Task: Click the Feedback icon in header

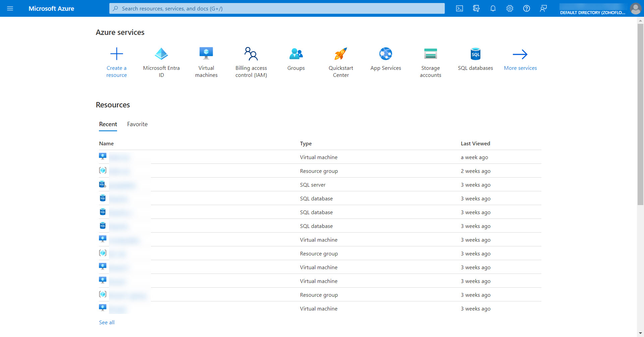Action: coord(543,8)
